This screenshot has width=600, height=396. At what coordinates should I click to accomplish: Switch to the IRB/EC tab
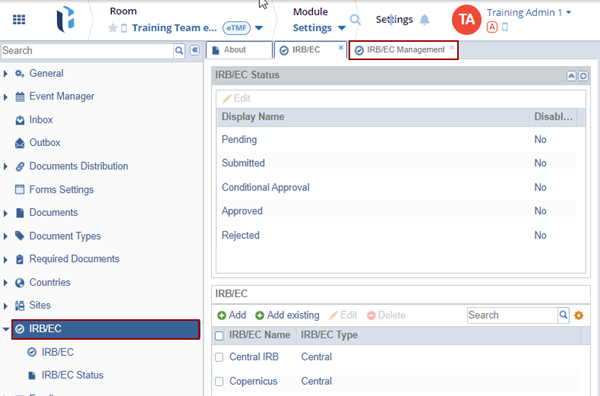310,50
